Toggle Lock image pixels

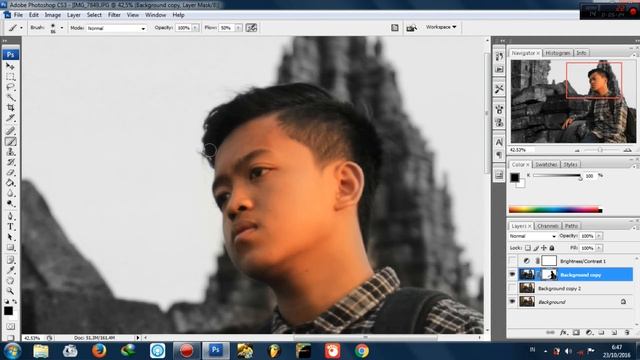click(536, 248)
